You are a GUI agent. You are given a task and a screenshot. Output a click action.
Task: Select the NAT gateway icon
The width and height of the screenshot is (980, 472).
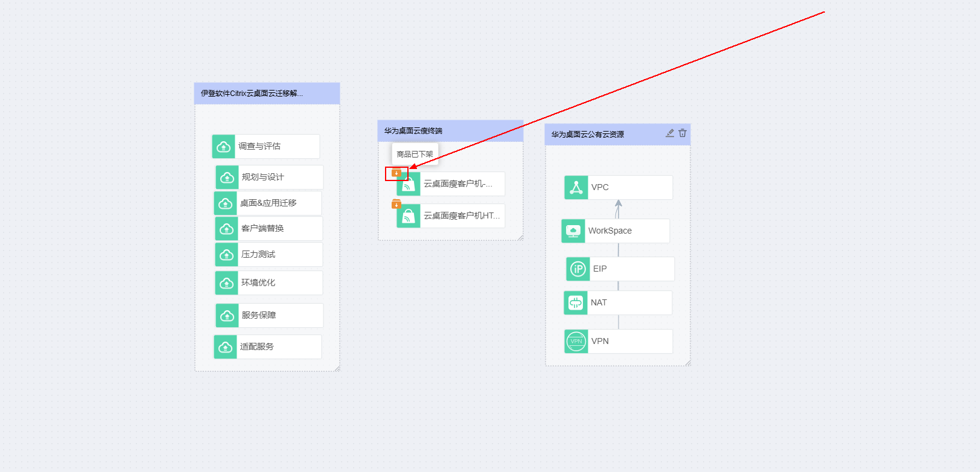point(576,303)
